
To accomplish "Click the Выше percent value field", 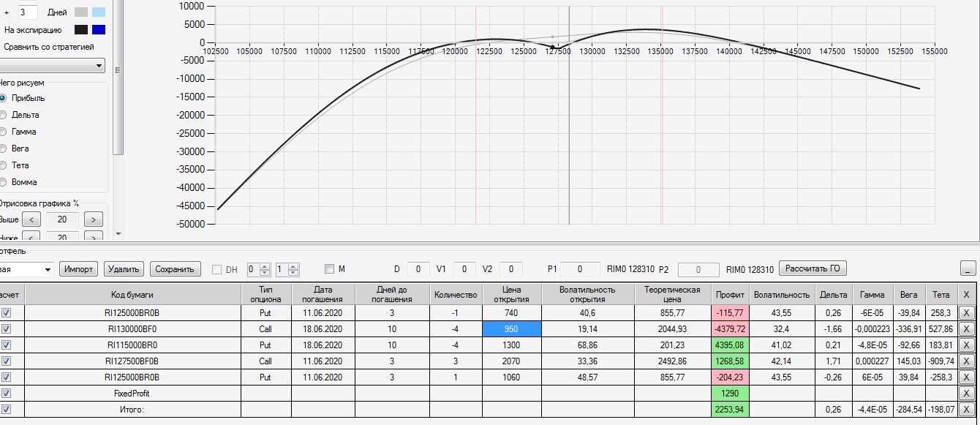I will click(x=62, y=219).
